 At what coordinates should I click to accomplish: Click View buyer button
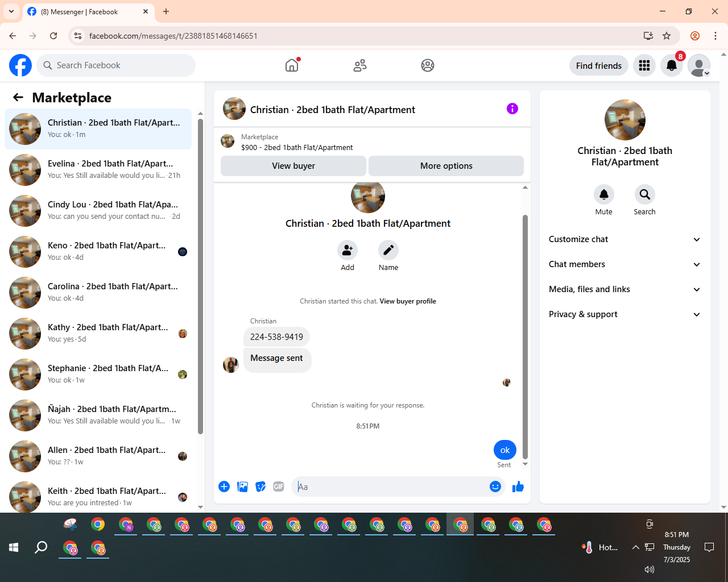click(x=293, y=166)
